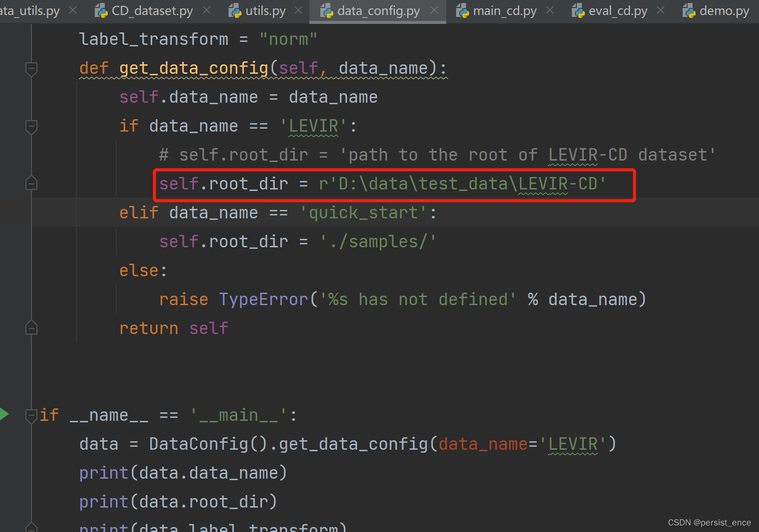Click Python file icon on utils.py tab
Screen dimensions: 759x532
pyautogui.click(x=235, y=11)
